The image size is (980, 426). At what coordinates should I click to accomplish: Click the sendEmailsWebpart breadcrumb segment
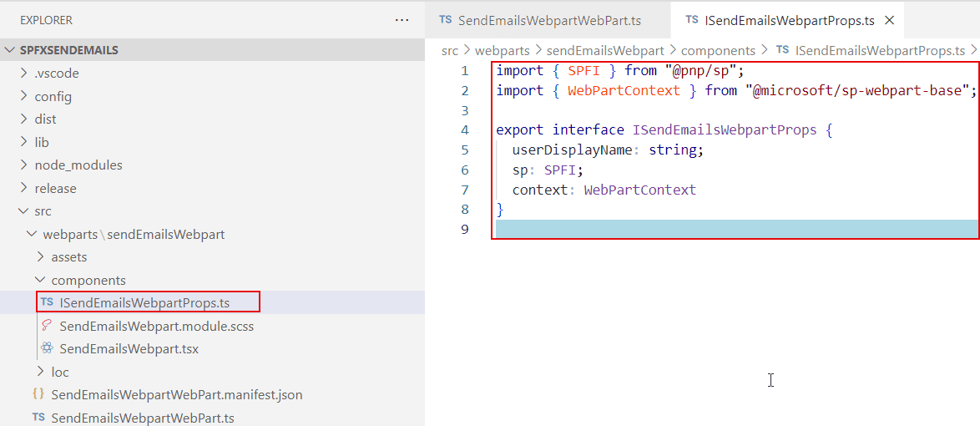coord(605,50)
